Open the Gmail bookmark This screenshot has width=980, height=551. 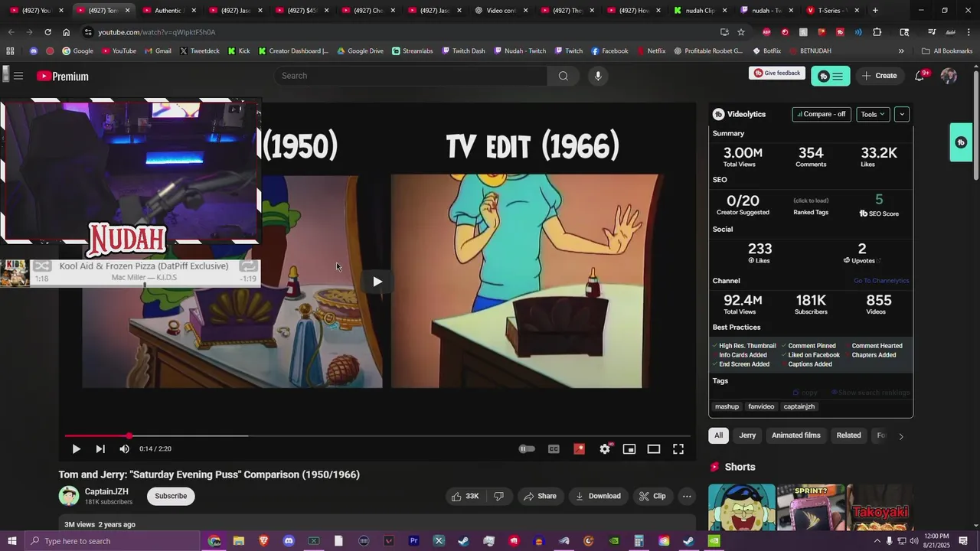[x=158, y=51]
